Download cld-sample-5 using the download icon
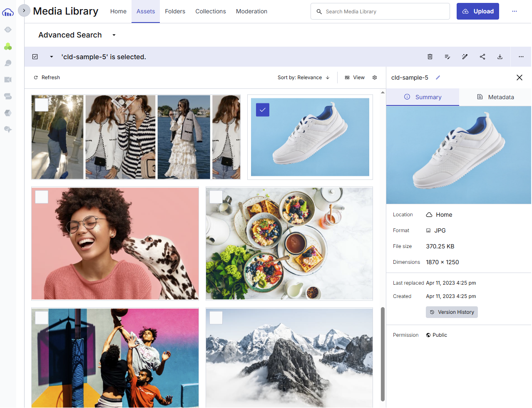Screen dimensions: 532x408 tap(500, 57)
